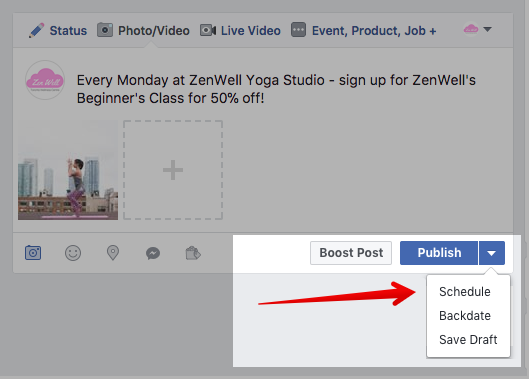Click the tag product shopping bag icon

point(193,253)
